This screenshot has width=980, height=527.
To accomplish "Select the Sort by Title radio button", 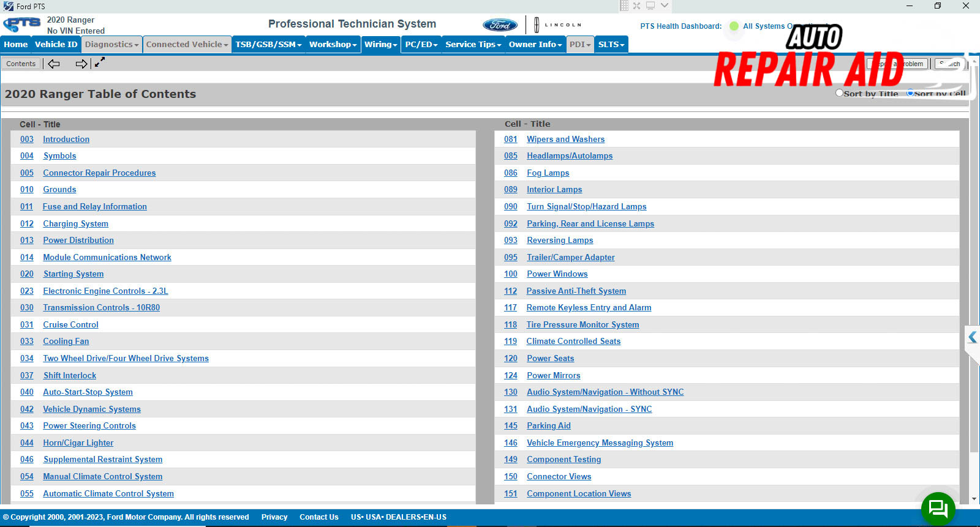I will (x=839, y=93).
